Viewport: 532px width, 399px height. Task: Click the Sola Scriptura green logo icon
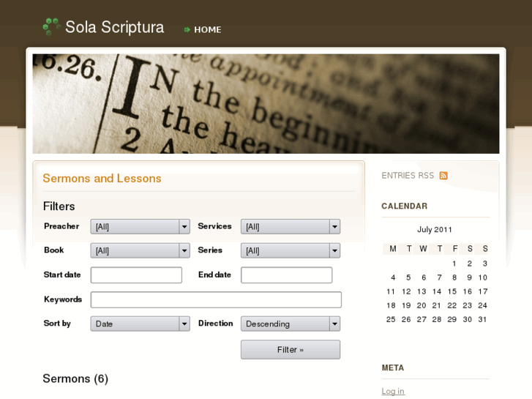pos(50,27)
